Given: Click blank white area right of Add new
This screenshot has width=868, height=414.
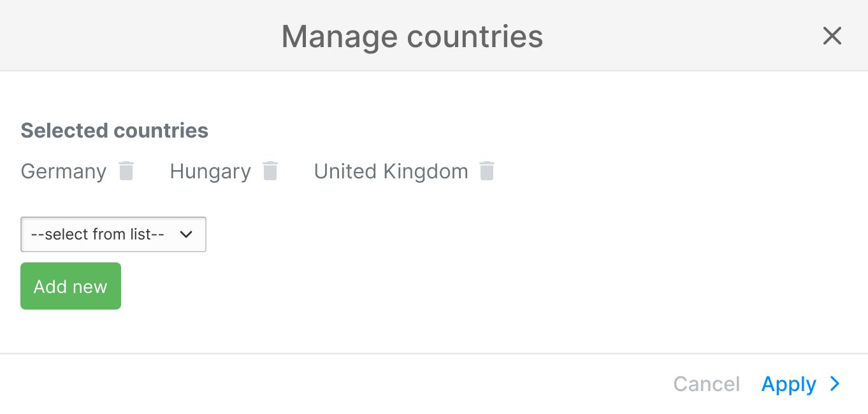Looking at the screenshot, I should coord(446,287).
